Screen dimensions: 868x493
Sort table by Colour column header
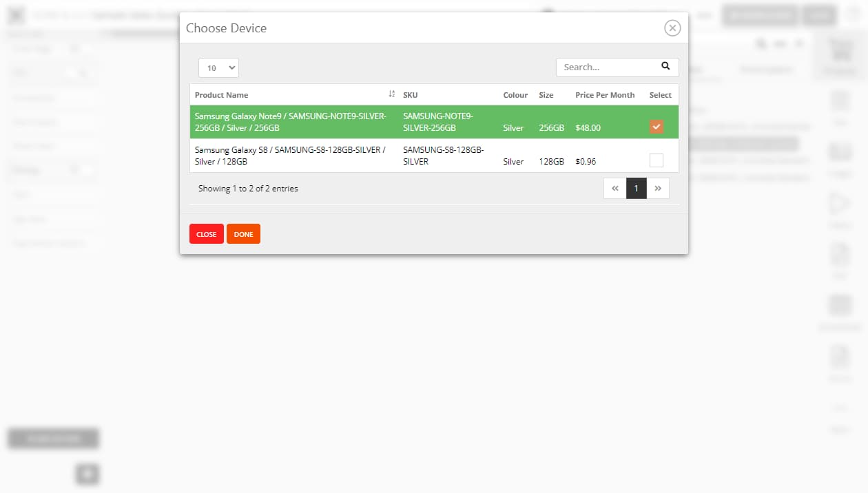(515, 95)
